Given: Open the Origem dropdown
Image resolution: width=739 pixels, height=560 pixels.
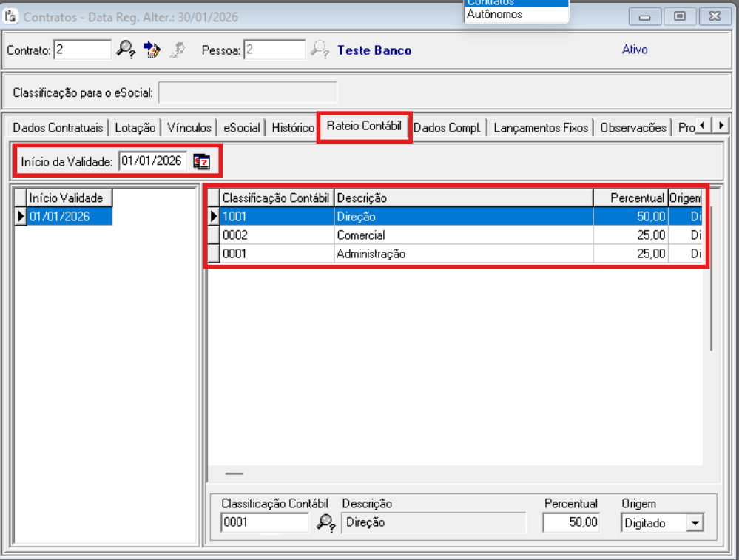Looking at the screenshot, I should click(x=695, y=523).
